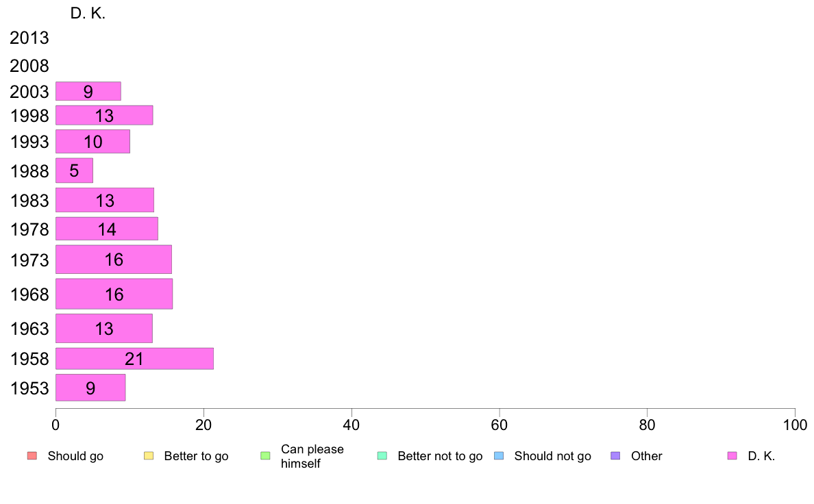Select the 1978 bar labeled 14
814x504 pixels.
click(107, 229)
